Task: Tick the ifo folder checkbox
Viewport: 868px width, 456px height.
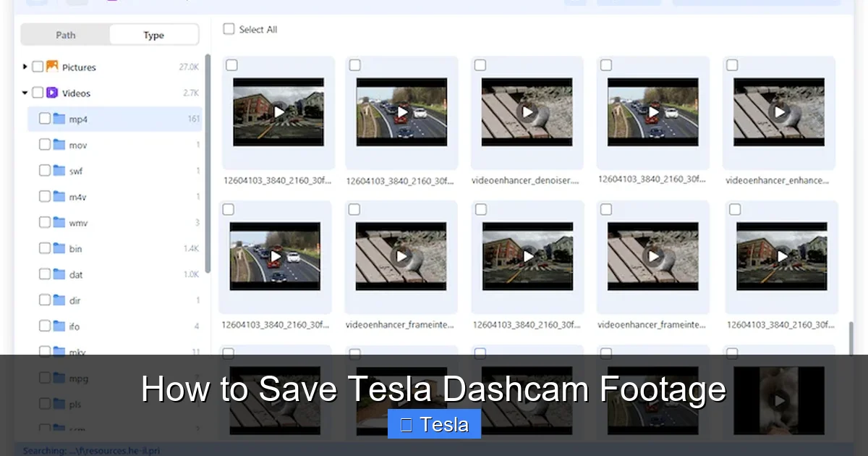Action: [x=45, y=326]
